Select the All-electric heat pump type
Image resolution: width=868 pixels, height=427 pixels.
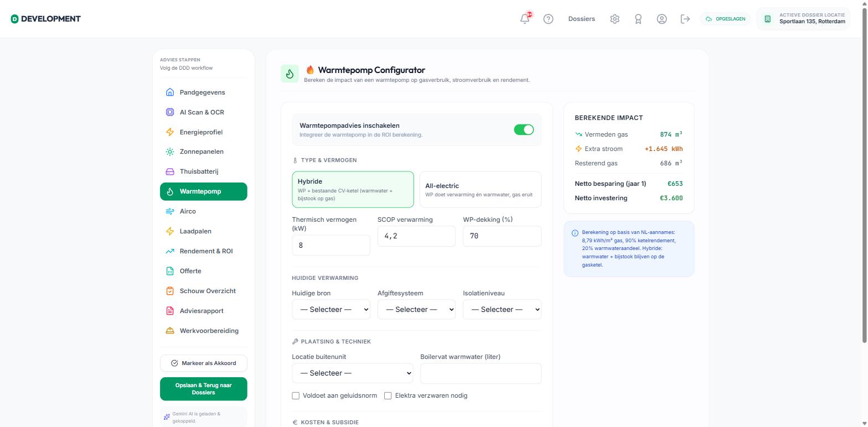click(480, 190)
